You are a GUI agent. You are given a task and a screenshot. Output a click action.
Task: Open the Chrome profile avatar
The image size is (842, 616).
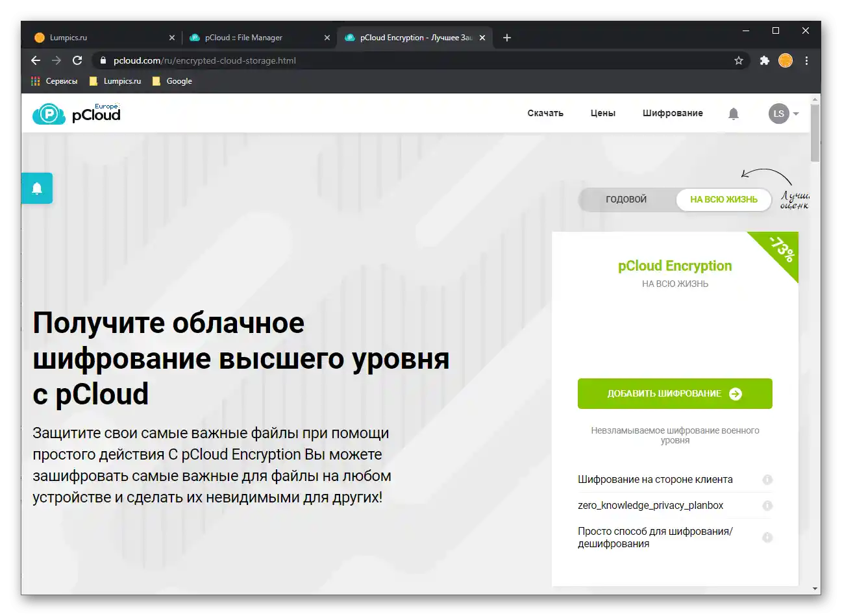point(786,60)
